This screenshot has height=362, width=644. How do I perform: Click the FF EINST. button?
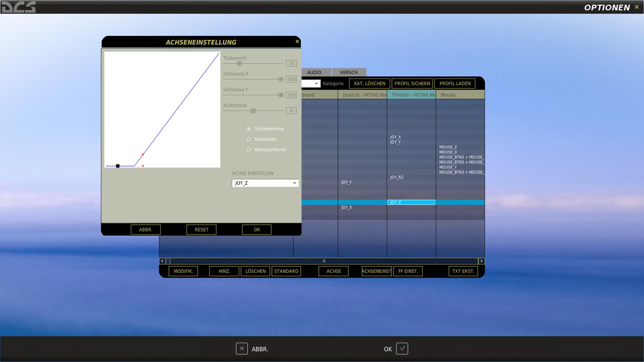pyautogui.click(x=408, y=271)
